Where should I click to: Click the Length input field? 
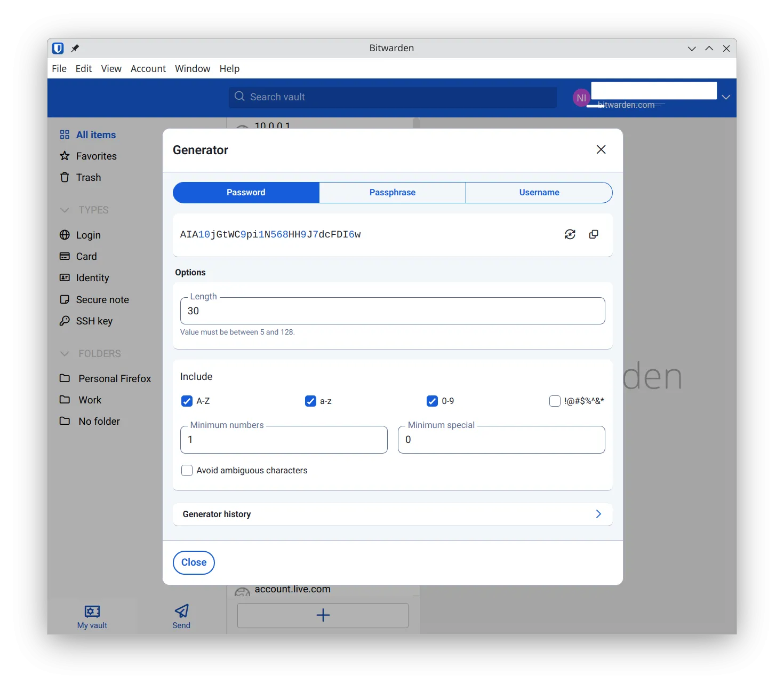pyautogui.click(x=392, y=311)
